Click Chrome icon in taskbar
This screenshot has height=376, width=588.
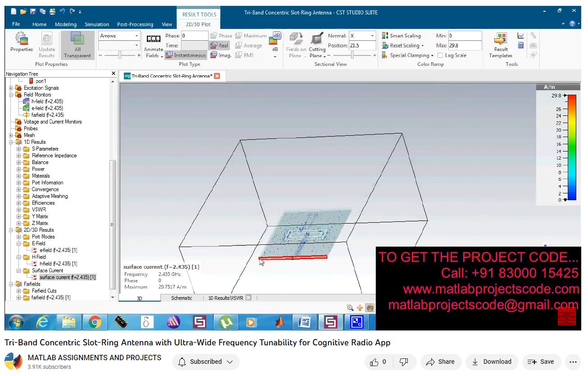[95, 322]
